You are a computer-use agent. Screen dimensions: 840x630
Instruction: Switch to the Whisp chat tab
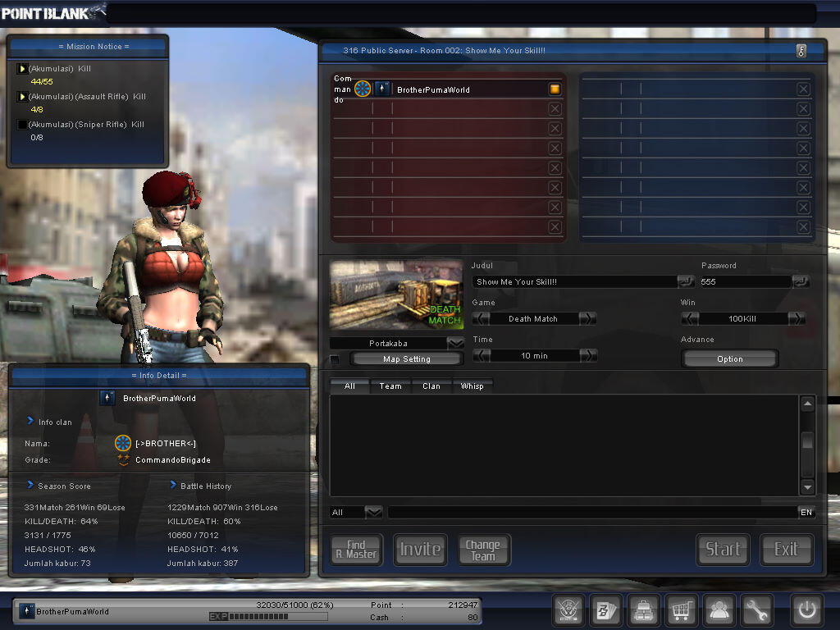pos(472,386)
